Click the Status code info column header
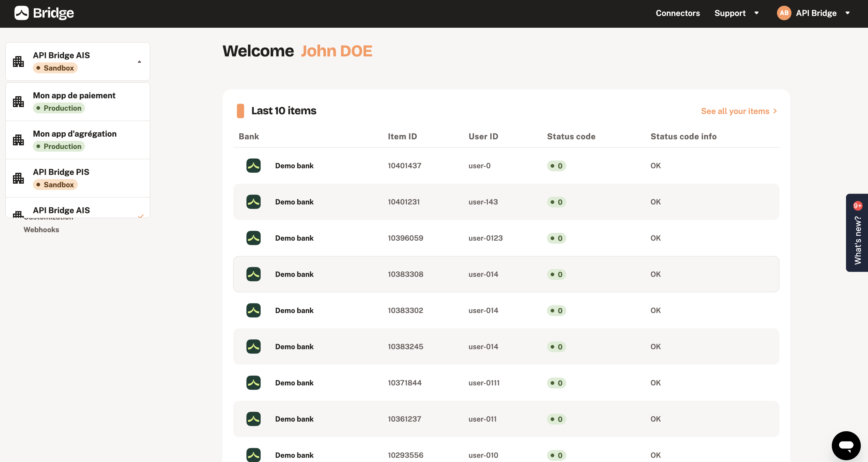 pyautogui.click(x=683, y=136)
